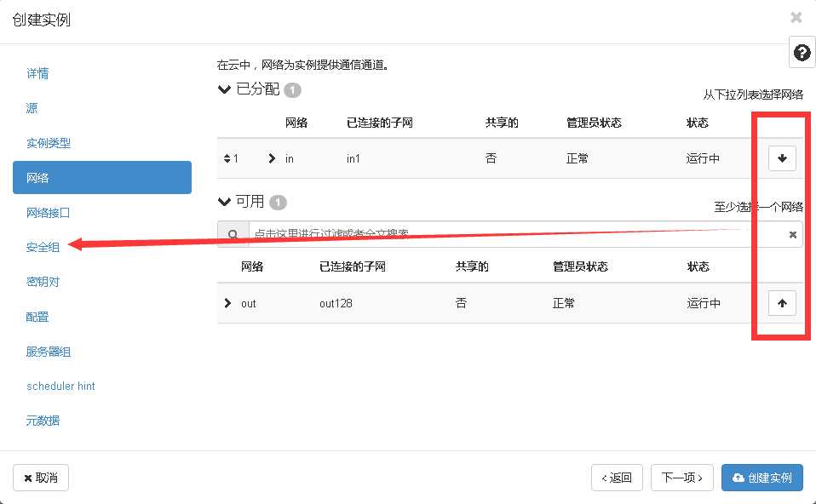This screenshot has width=816, height=504.
Task: Collapse the 可用 section
Action: 224,202
